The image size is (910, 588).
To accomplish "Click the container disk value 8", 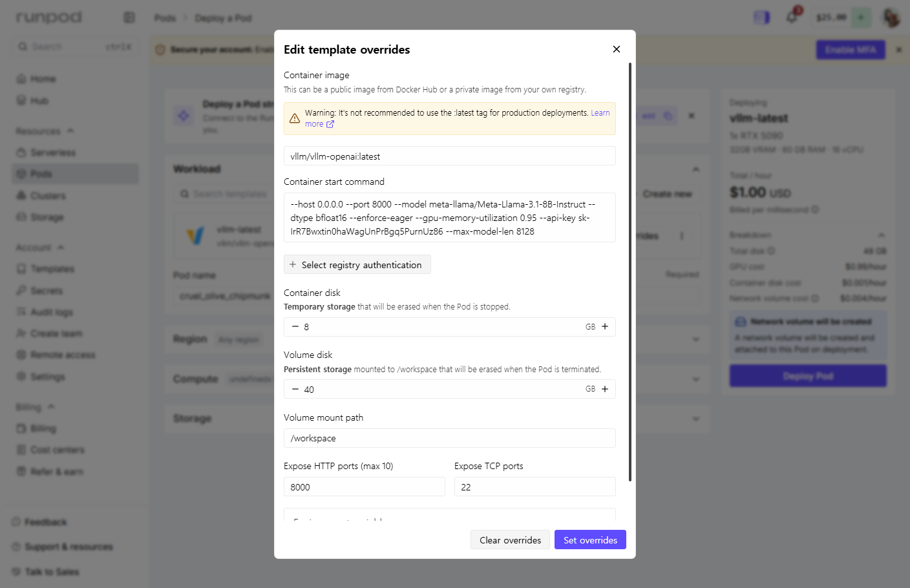I will point(306,327).
